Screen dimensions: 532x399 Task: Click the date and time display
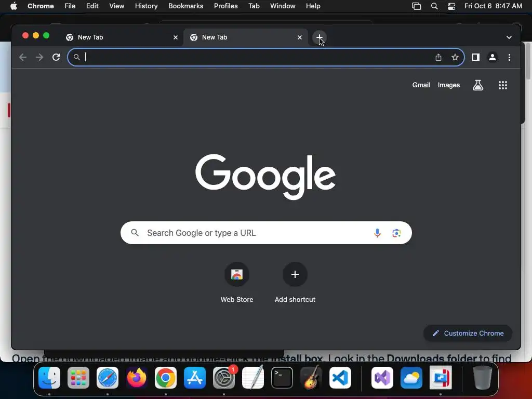(x=493, y=6)
